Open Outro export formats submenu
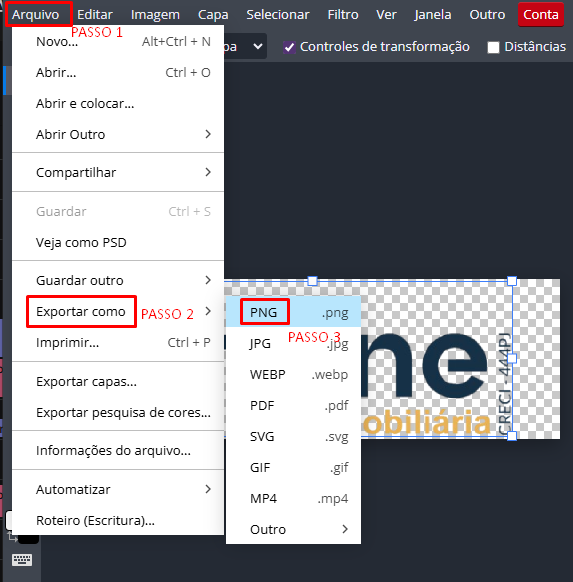This screenshot has width=573, height=582. coord(293,529)
